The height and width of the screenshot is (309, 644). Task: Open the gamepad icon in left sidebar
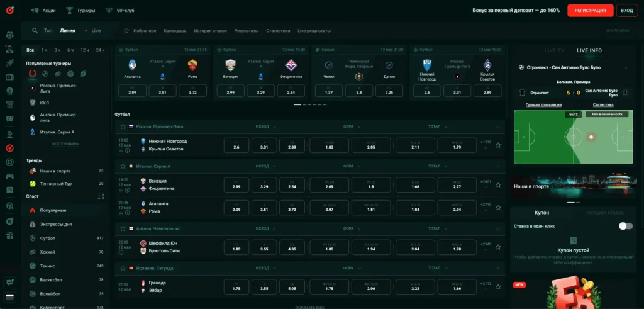pyautogui.click(x=9, y=176)
